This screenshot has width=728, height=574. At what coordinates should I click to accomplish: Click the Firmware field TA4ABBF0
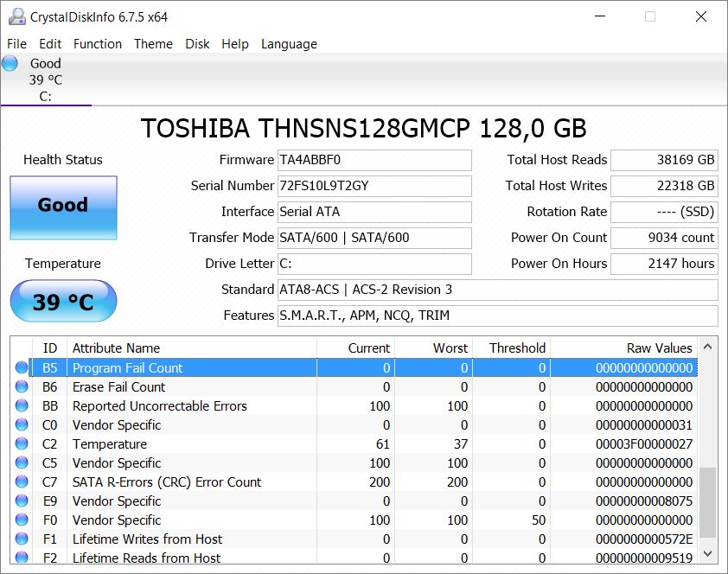374,160
